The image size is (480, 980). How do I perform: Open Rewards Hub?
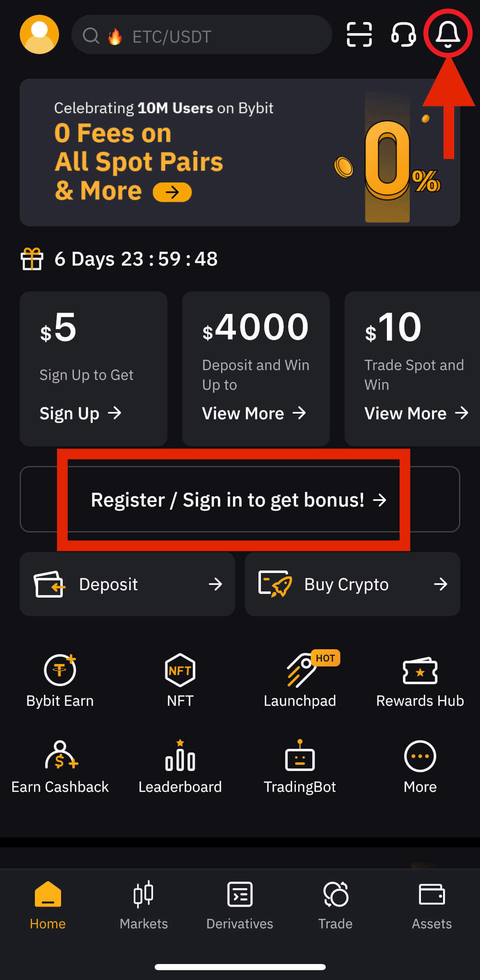pos(420,682)
